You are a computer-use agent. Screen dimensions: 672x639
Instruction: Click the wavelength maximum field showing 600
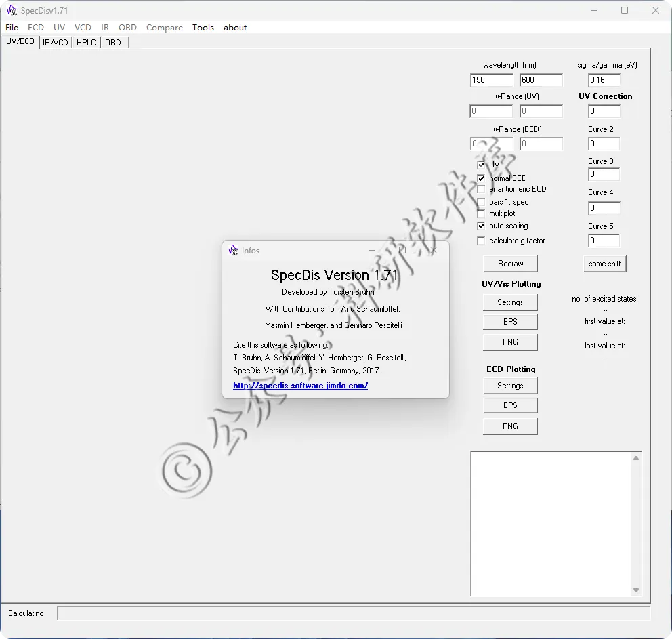coord(541,80)
